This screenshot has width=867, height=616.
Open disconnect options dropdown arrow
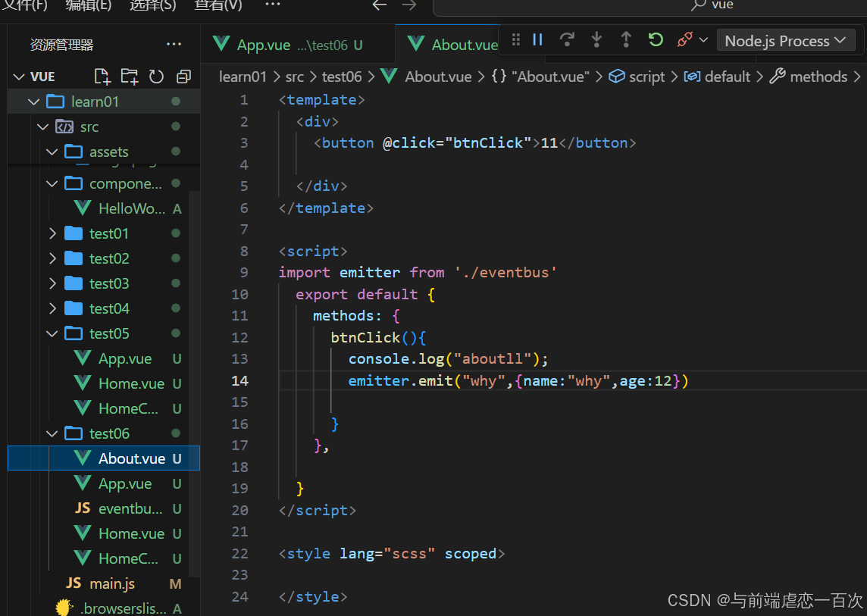(x=703, y=40)
